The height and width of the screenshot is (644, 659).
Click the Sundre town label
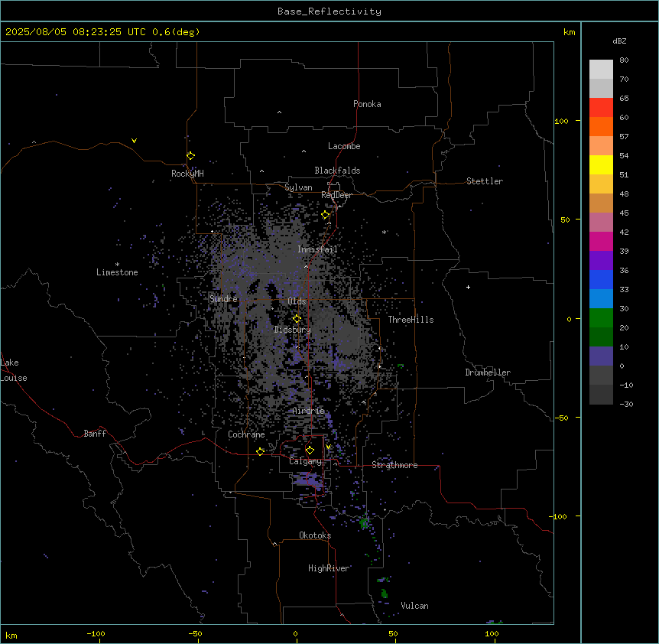[223, 299]
